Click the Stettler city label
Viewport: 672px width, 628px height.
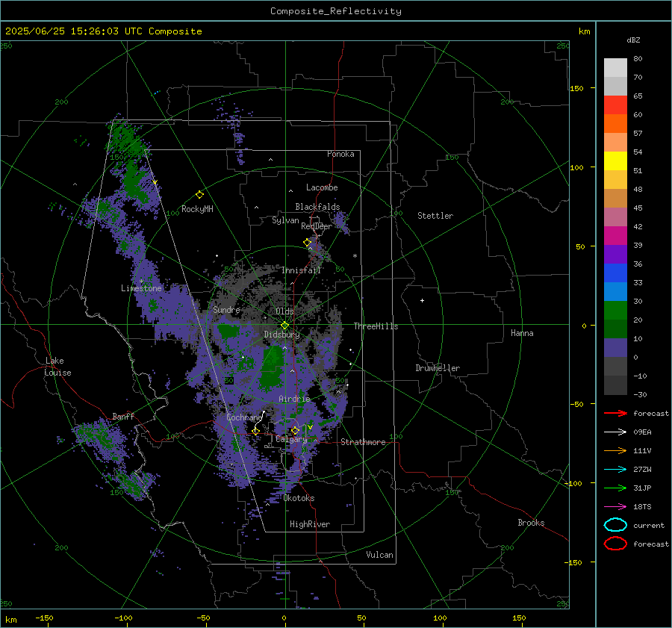[435, 216]
